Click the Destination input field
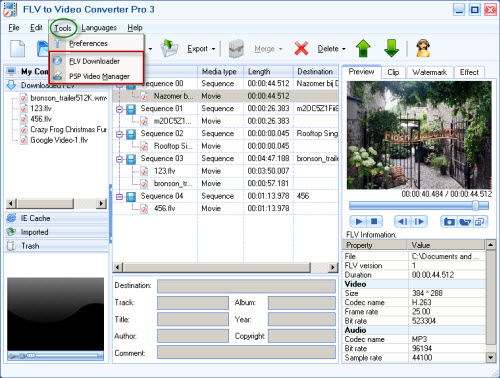 coord(246,286)
